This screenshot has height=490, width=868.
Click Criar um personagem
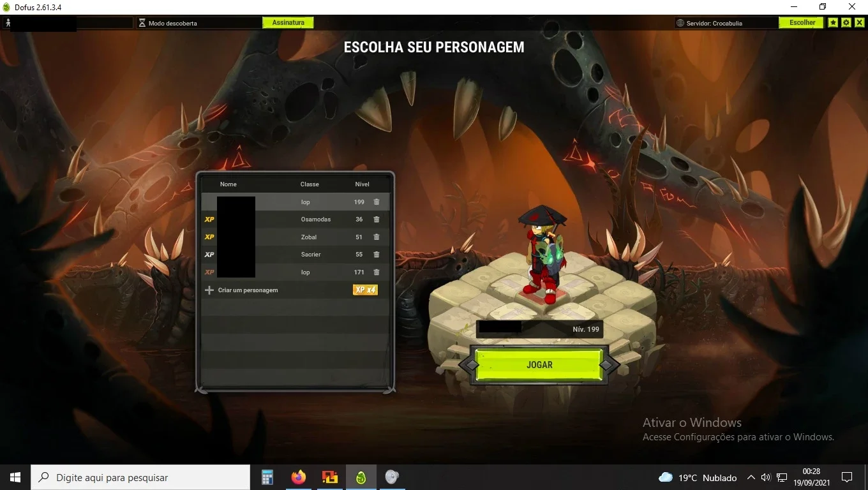click(x=248, y=290)
